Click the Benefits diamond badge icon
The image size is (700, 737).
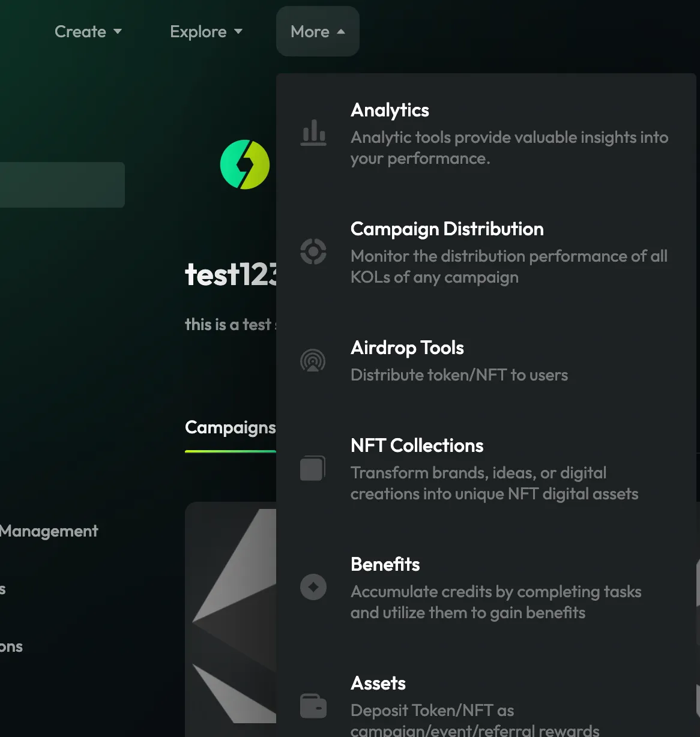[313, 587]
